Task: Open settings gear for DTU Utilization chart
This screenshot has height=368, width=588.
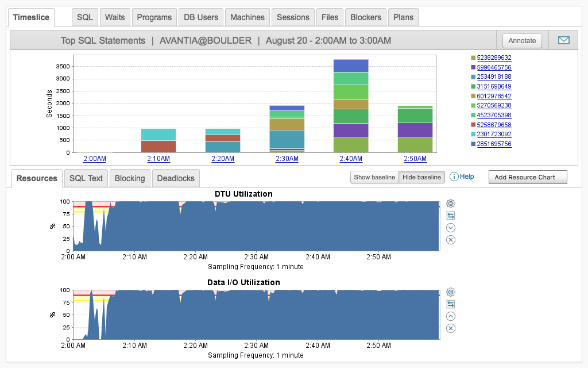Action: point(450,203)
